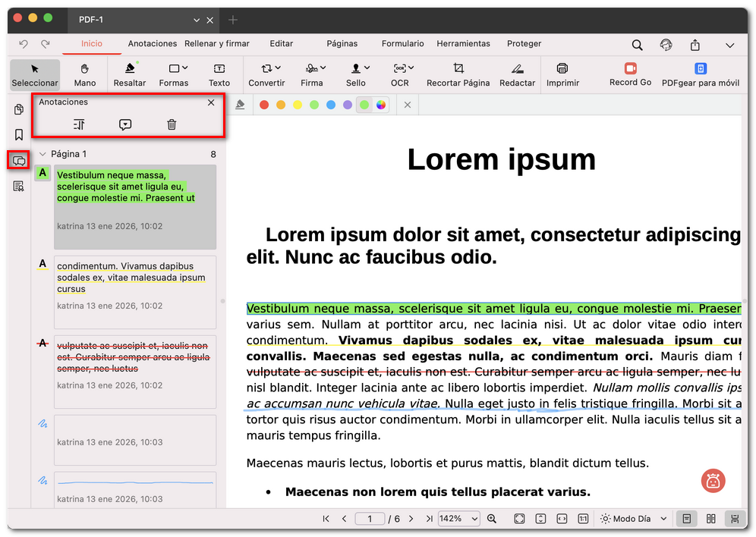The width and height of the screenshot is (756, 537).
Task: Click the sort annotations icon
Action: (79, 124)
